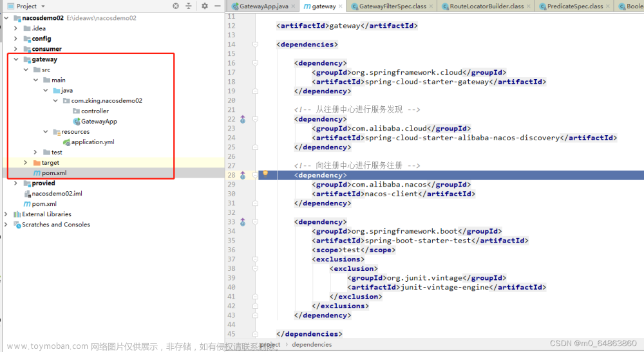
Task: Click gutter dependency icon on line 28
Action: 243,175
